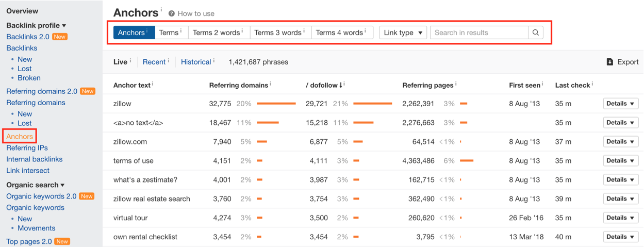Open Details for zillow real estate search

pos(621,199)
